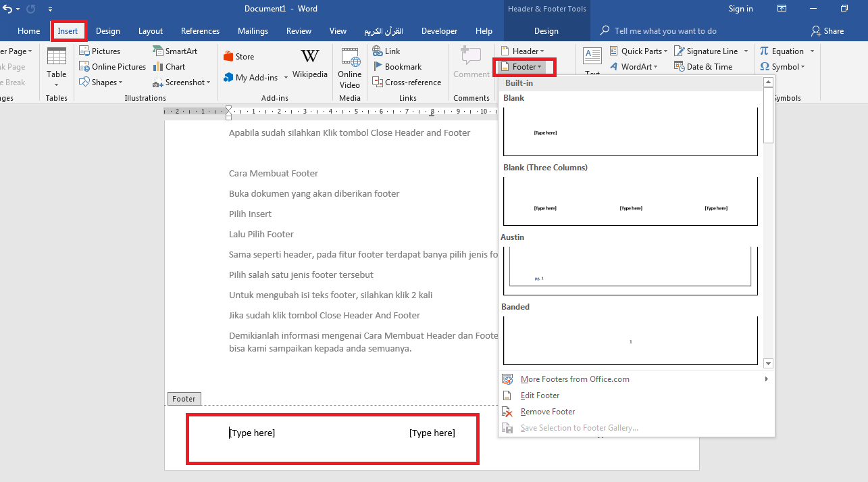This screenshot has width=868, height=482.
Task: Open the Review ribbon tab
Action: coord(298,30)
